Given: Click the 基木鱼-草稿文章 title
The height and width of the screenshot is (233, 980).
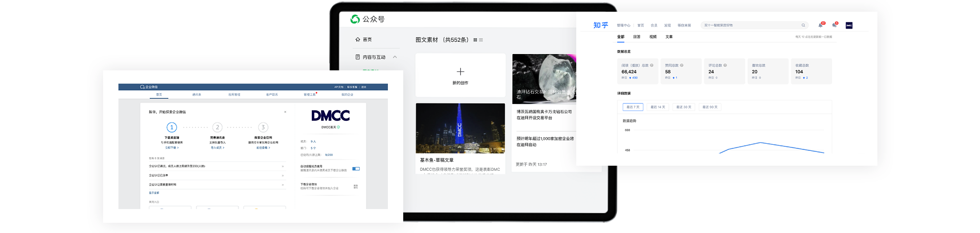Looking at the screenshot, I should click(437, 160).
